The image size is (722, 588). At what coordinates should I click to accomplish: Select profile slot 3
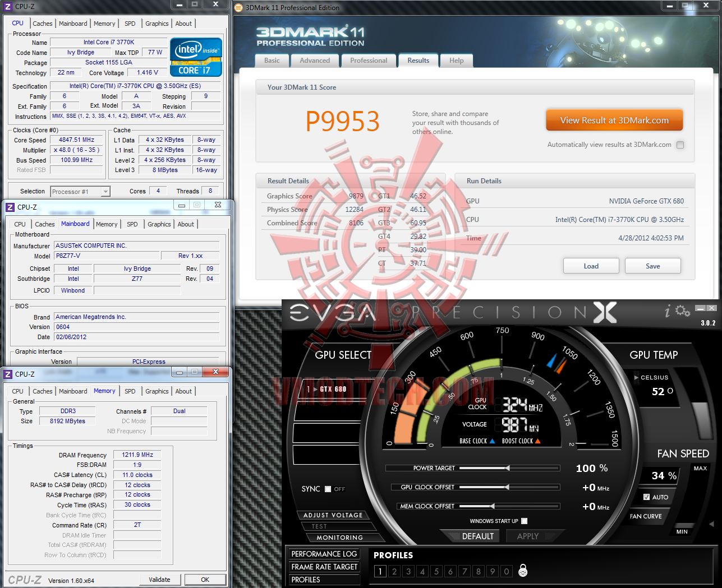[408, 571]
